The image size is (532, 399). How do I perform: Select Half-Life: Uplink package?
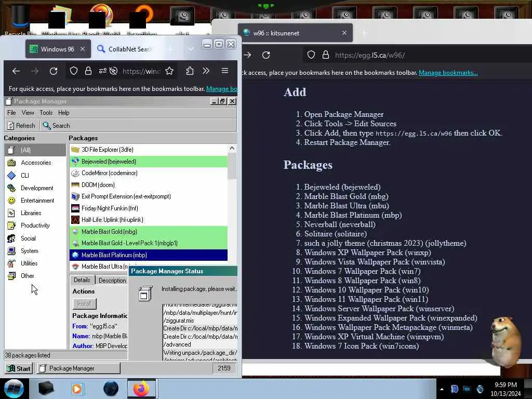tap(148, 220)
